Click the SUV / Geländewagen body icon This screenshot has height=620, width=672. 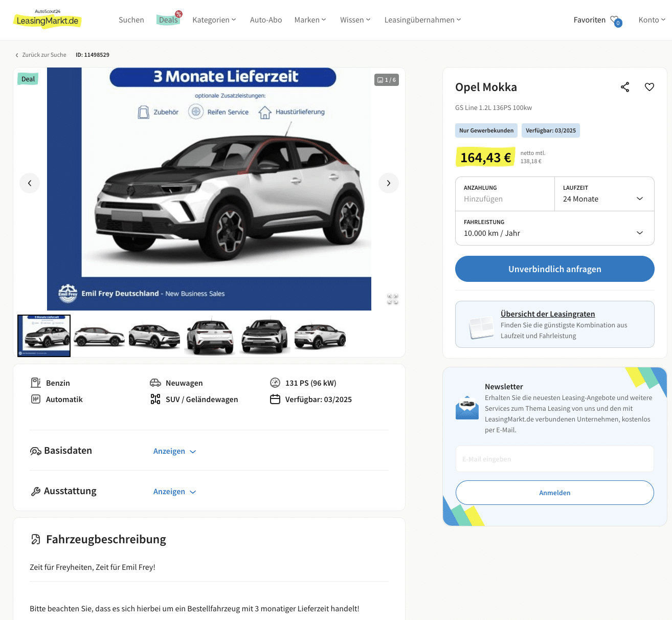click(x=155, y=399)
